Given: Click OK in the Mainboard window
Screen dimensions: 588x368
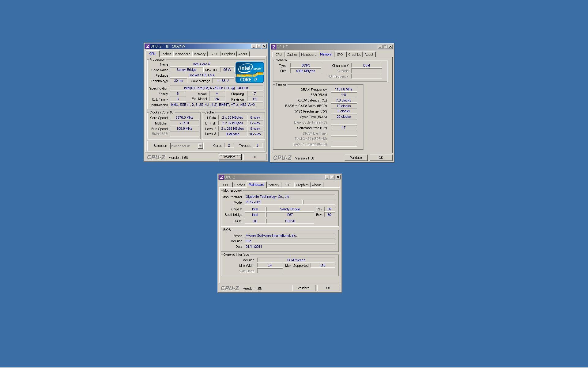Looking at the screenshot, I should coord(328,288).
